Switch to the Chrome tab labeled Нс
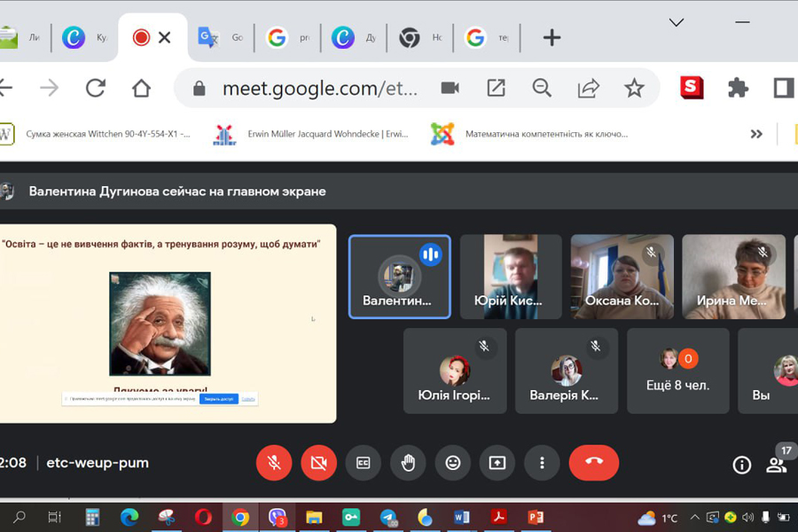 point(420,37)
